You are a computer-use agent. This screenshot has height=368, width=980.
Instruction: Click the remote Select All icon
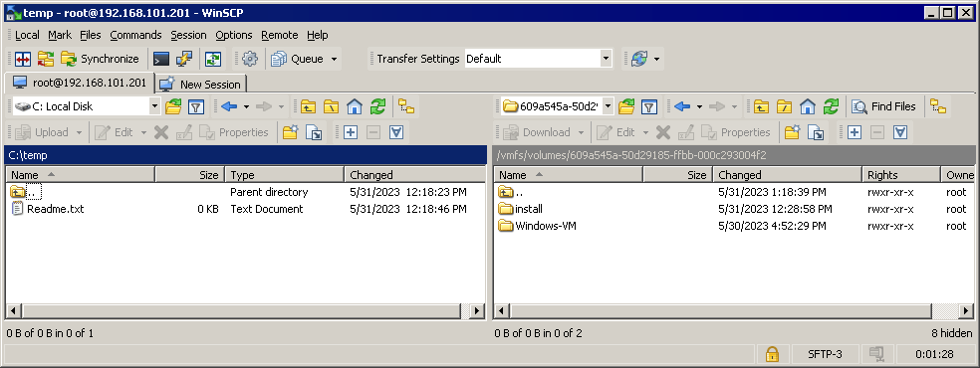tap(900, 132)
